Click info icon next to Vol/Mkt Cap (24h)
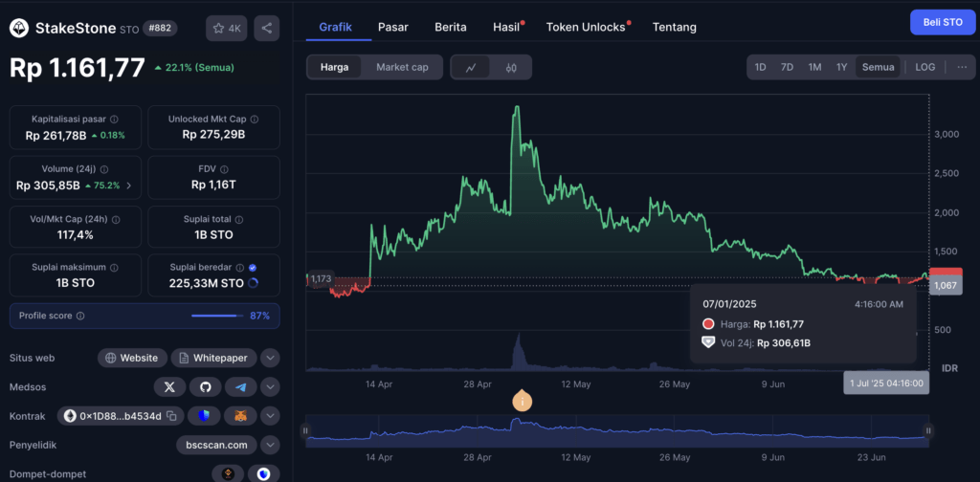The height and width of the screenshot is (482, 980). pyautogui.click(x=116, y=220)
